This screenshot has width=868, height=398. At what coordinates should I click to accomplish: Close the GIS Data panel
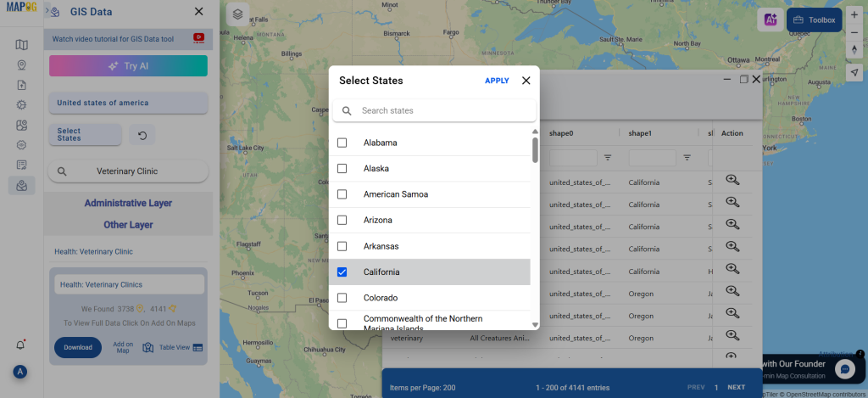pyautogui.click(x=198, y=11)
